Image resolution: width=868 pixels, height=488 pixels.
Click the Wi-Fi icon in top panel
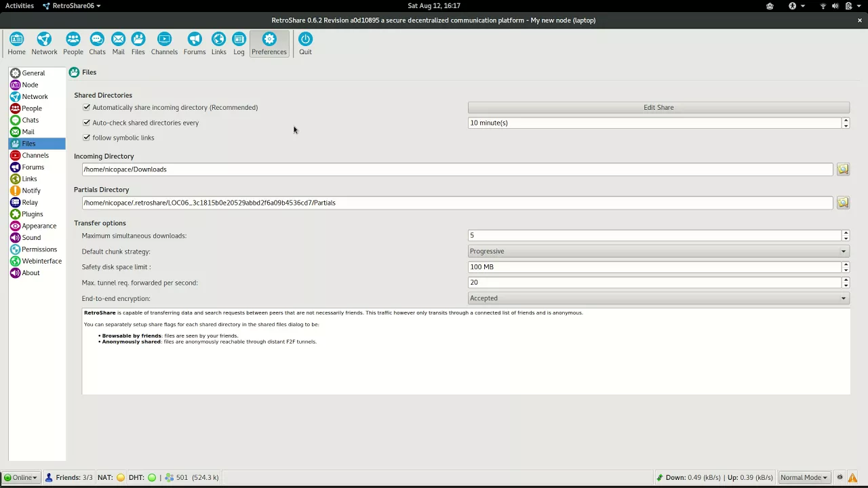point(823,6)
